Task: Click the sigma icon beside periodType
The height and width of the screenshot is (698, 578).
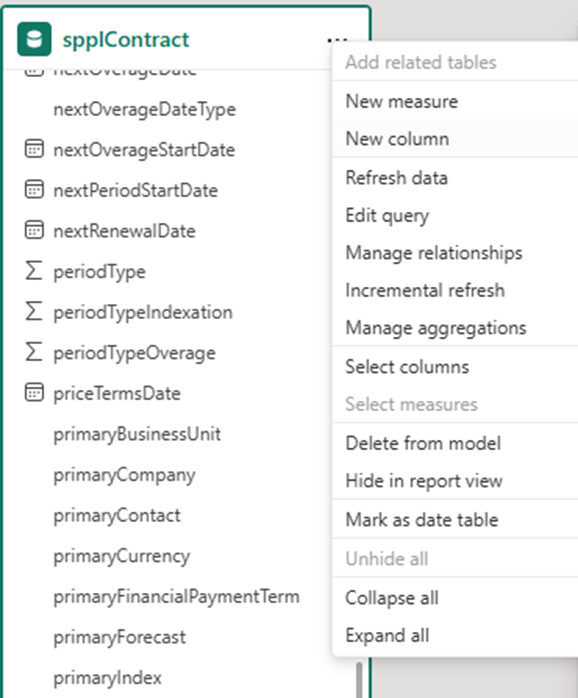Action: [34, 271]
